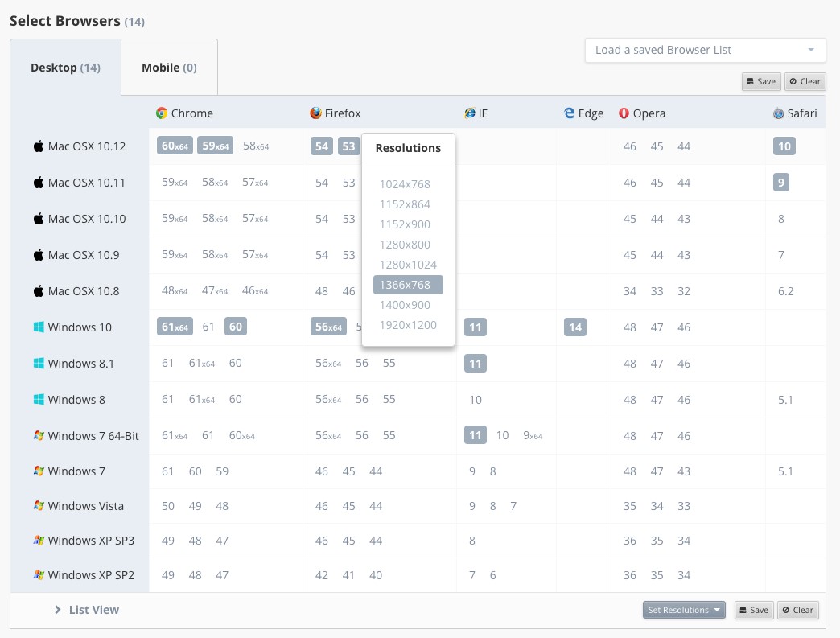Switch to the Mobile tab

tap(169, 68)
